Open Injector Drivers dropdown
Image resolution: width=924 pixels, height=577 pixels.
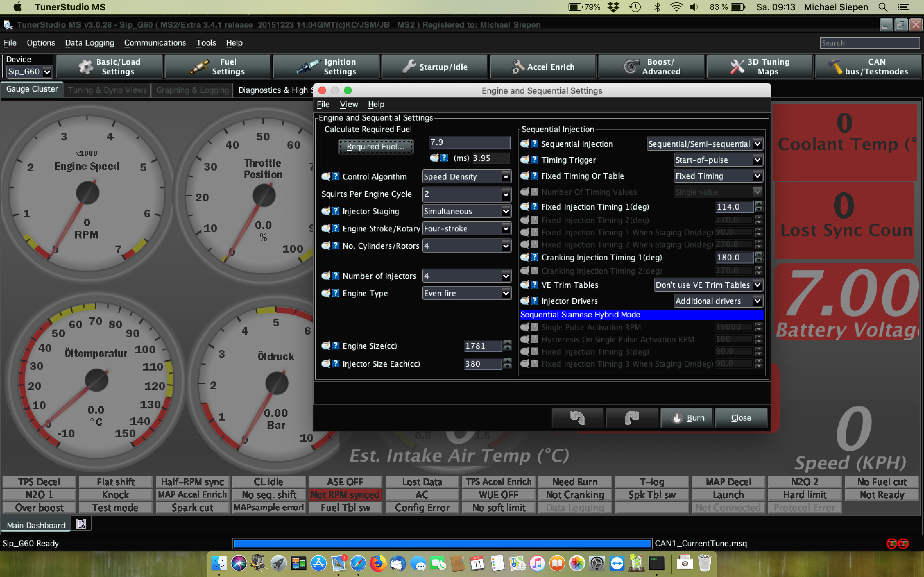tap(757, 301)
